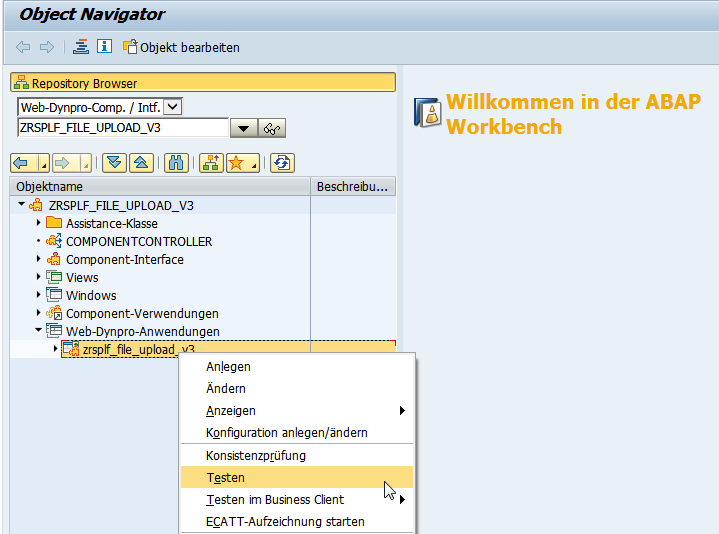The width and height of the screenshot is (719, 534).
Task: Select the zrsplf_file_upload_v3 application item
Action: [x=138, y=349]
